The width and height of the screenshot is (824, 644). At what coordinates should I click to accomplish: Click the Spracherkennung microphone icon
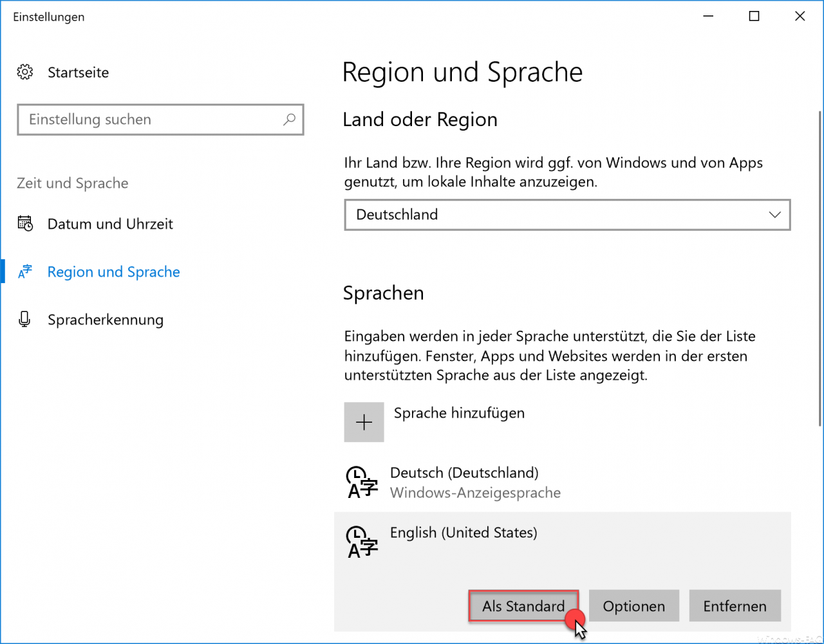tap(25, 320)
